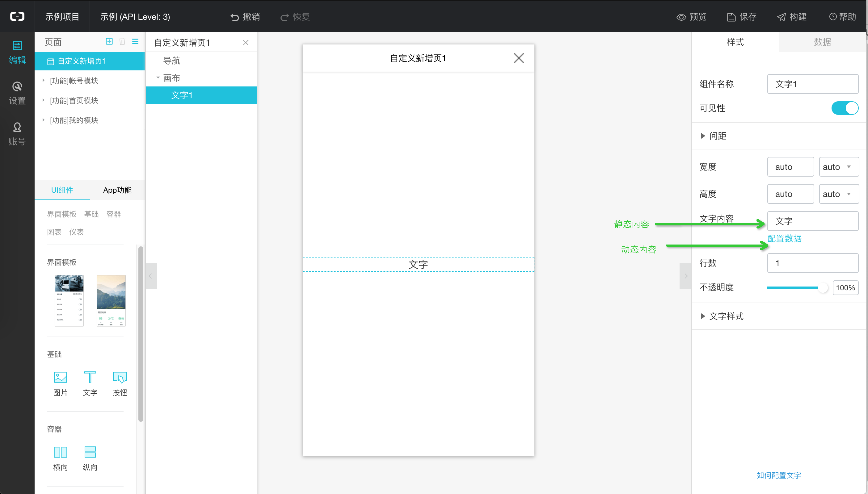Click the 示例项目 project name
Image resolution: width=868 pixels, height=494 pixels.
tap(62, 17)
